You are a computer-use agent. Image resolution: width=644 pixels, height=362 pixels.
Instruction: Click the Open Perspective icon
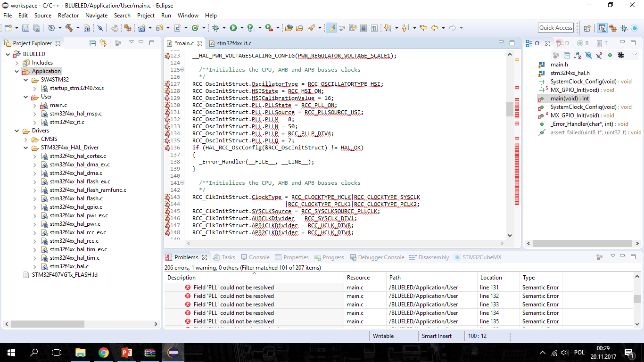(x=587, y=28)
